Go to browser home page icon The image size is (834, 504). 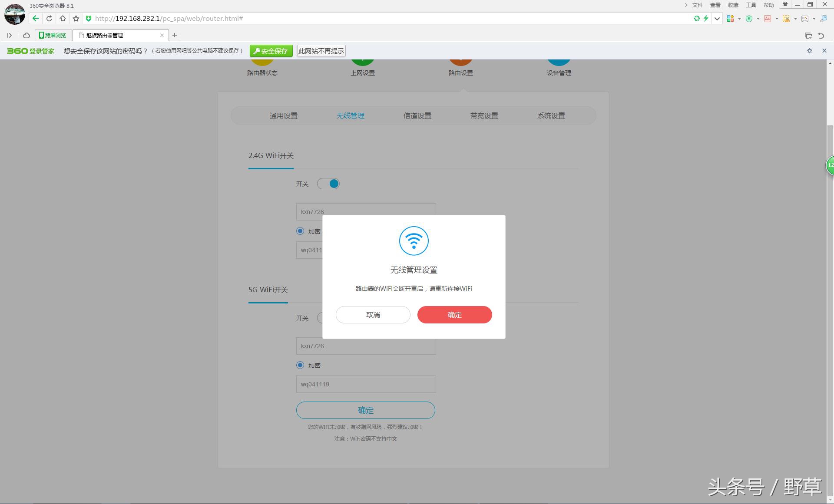63,18
